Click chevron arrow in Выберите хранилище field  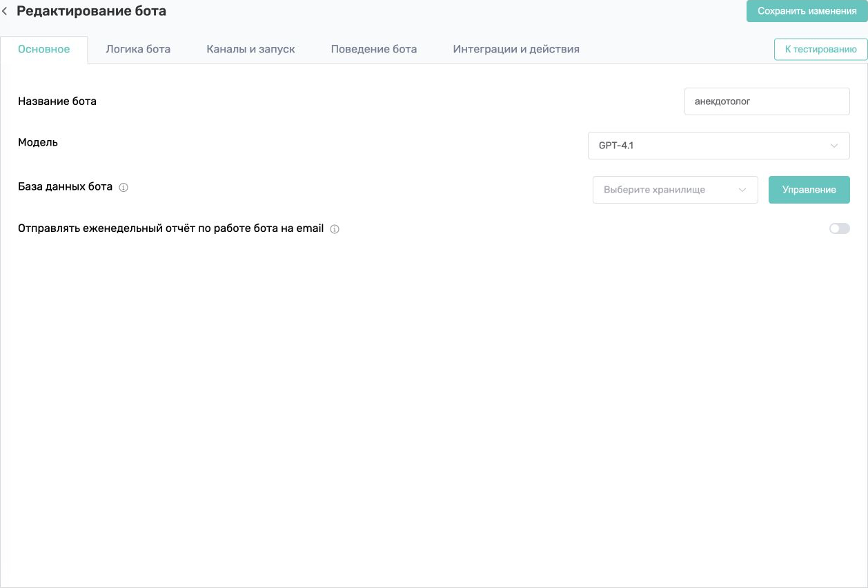[x=742, y=190]
